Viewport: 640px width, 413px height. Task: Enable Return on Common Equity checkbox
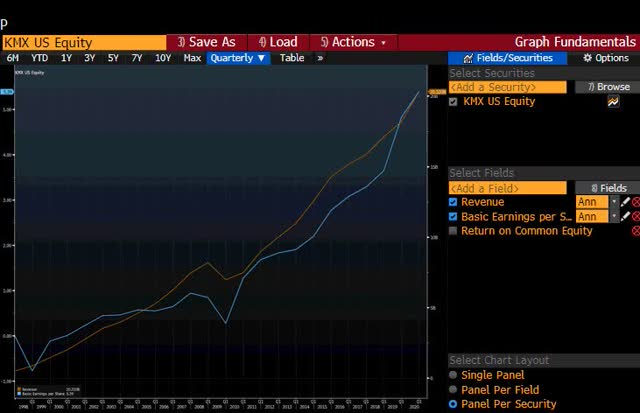click(453, 231)
